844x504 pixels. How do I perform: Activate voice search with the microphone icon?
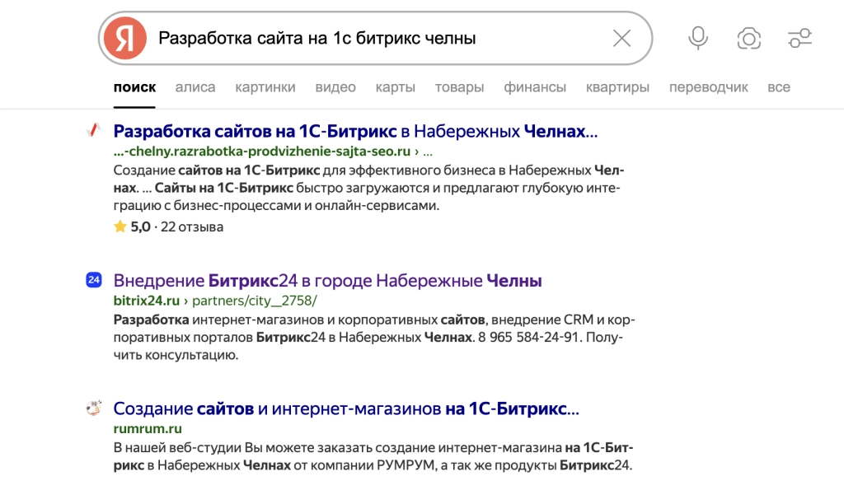tap(698, 38)
